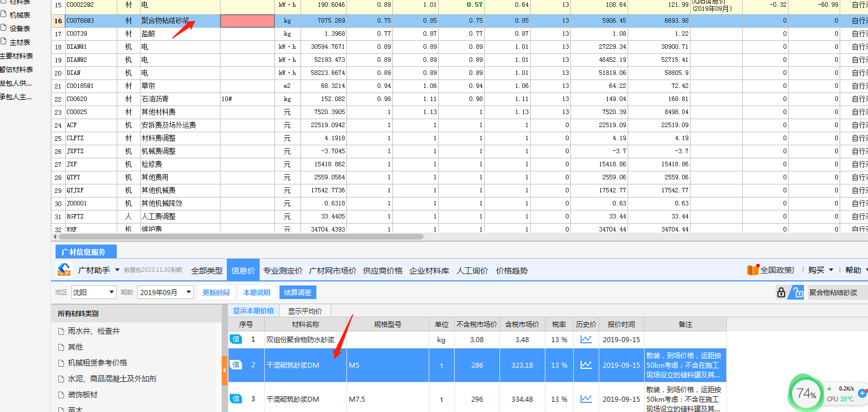The width and height of the screenshot is (868, 412).
Task: Click file icon beside 水泥、商品混凝土及外加剂
Action: click(61, 379)
